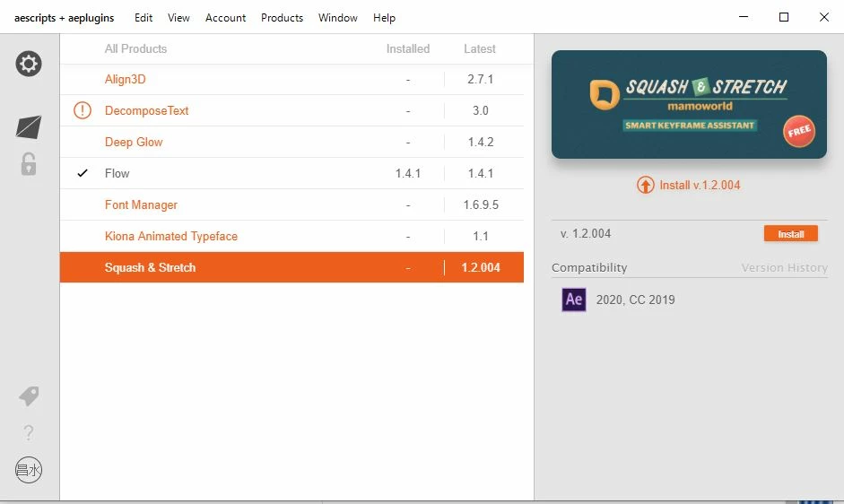Screen dimensions: 844x504
Task: Select the Compatibility tab
Action: pyautogui.click(x=589, y=267)
